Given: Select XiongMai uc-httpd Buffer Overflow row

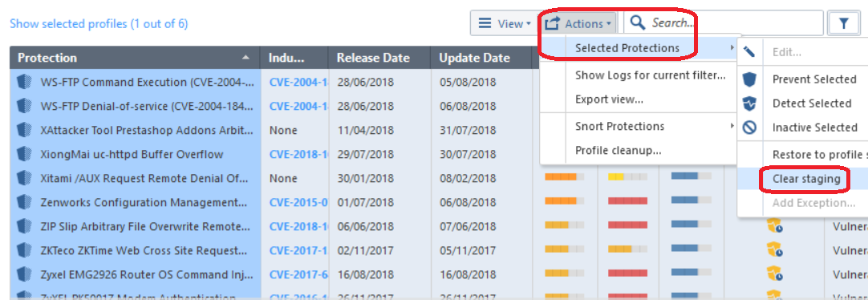Looking at the screenshot, I should (132, 155).
